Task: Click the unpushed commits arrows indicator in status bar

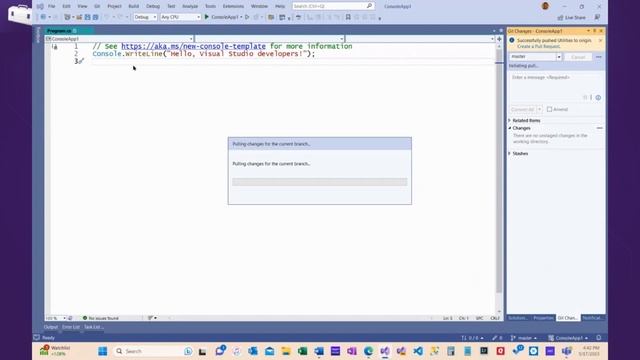Action: coord(472,338)
